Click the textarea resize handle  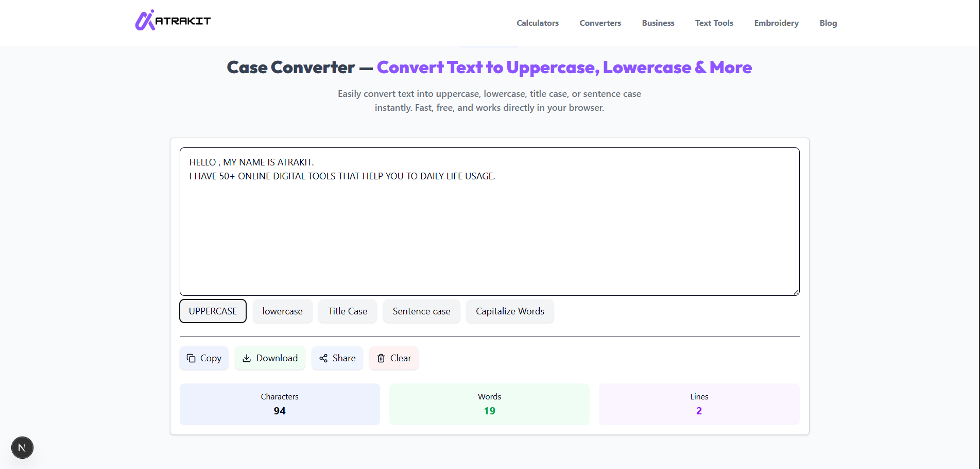click(796, 292)
